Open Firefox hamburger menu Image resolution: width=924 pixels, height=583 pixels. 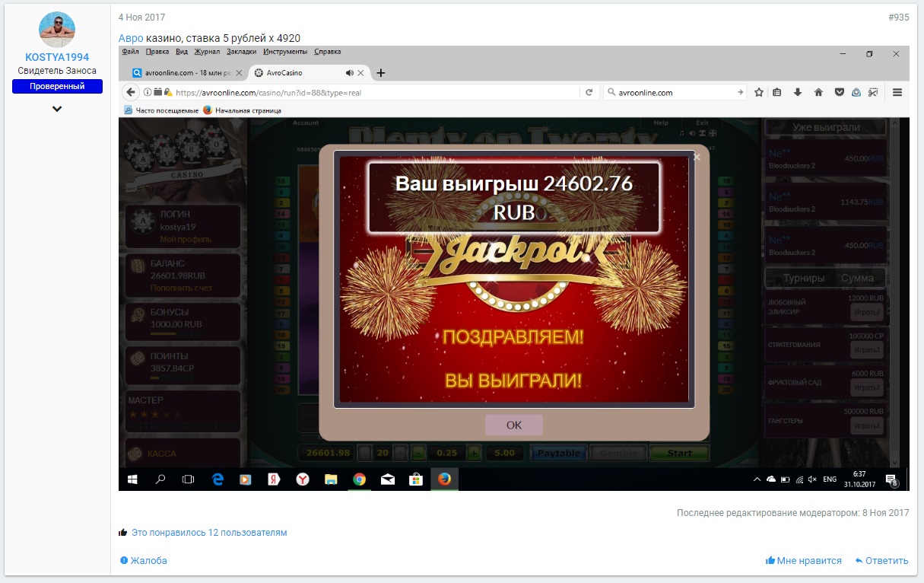897,92
